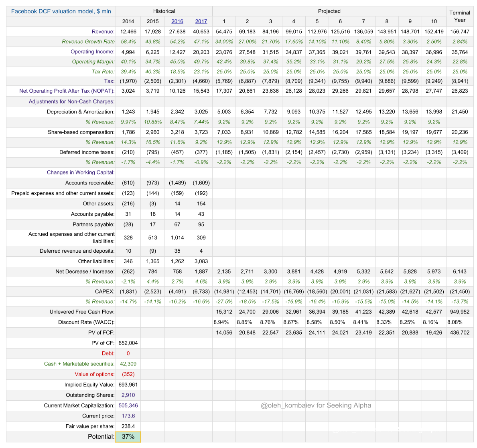Viewport: 477px width, 448px height.
Task: Select year 8 PV of FCF 22,351
Action: (x=387, y=333)
